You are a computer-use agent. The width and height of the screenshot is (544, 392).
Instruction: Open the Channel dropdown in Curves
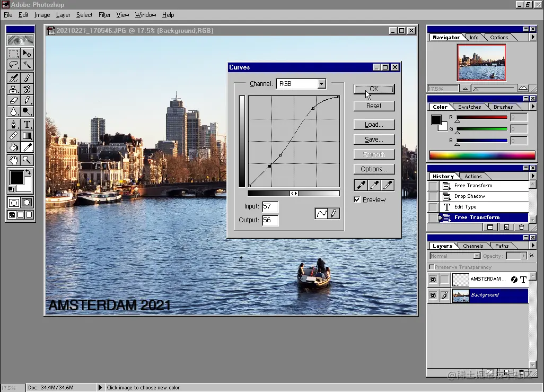(322, 84)
